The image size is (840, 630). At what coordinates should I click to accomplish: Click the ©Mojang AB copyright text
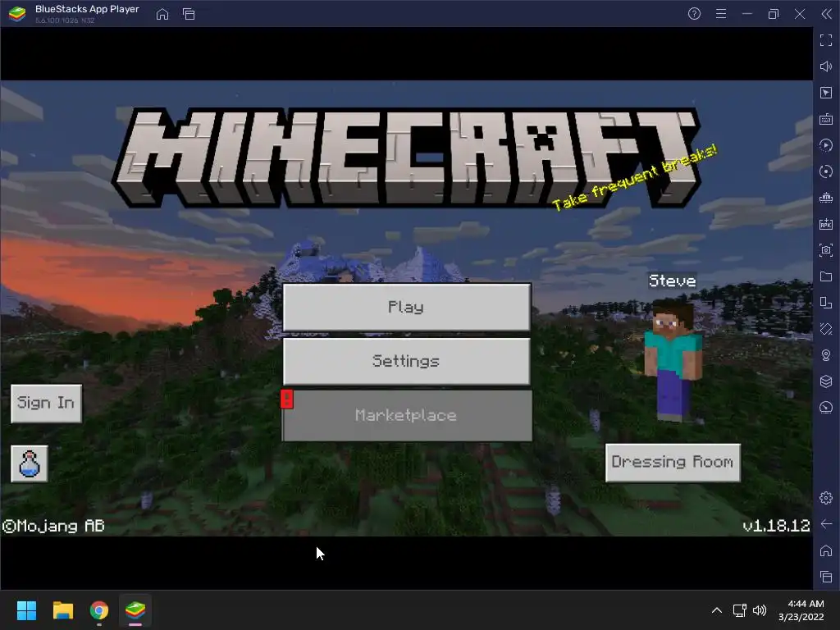pyautogui.click(x=53, y=526)
